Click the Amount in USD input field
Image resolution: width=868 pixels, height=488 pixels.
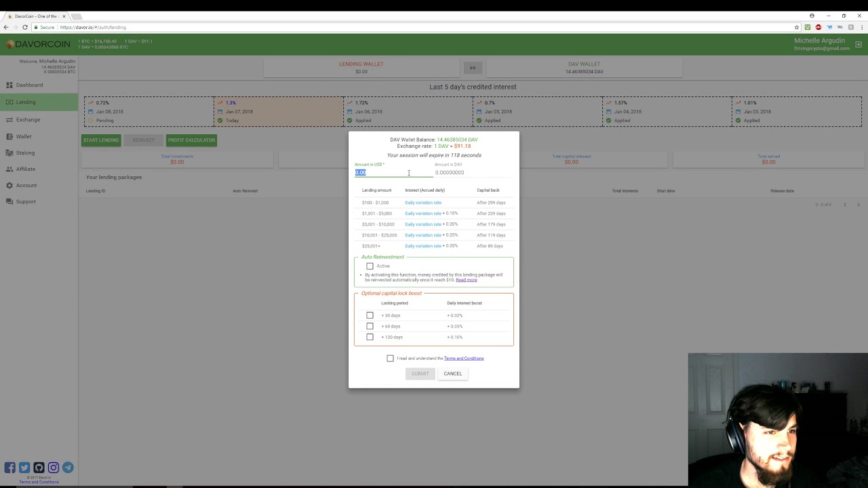(x=393, y=173)
